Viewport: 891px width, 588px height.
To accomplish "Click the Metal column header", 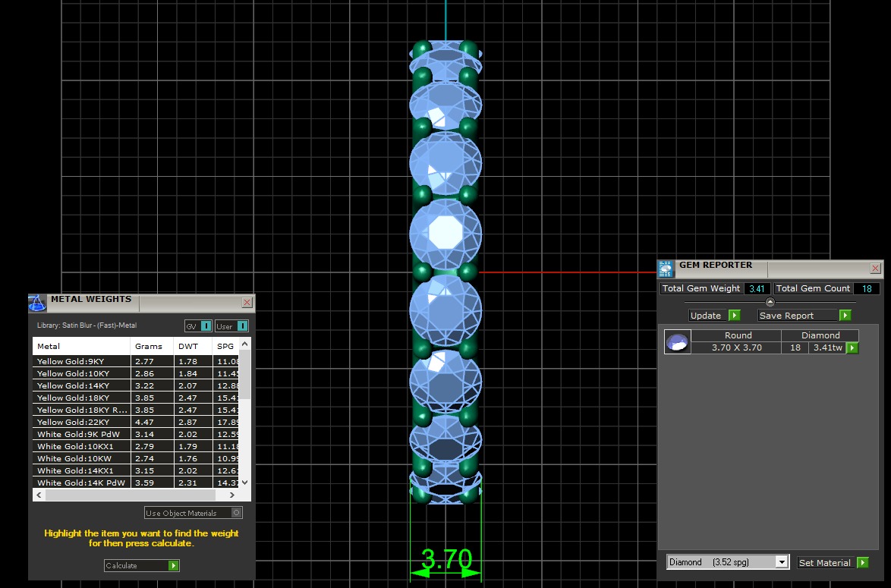I will 82,346.
